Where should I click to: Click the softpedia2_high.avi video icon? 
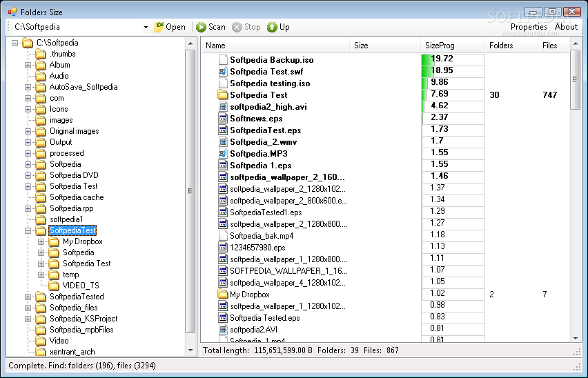click(223, 107)
